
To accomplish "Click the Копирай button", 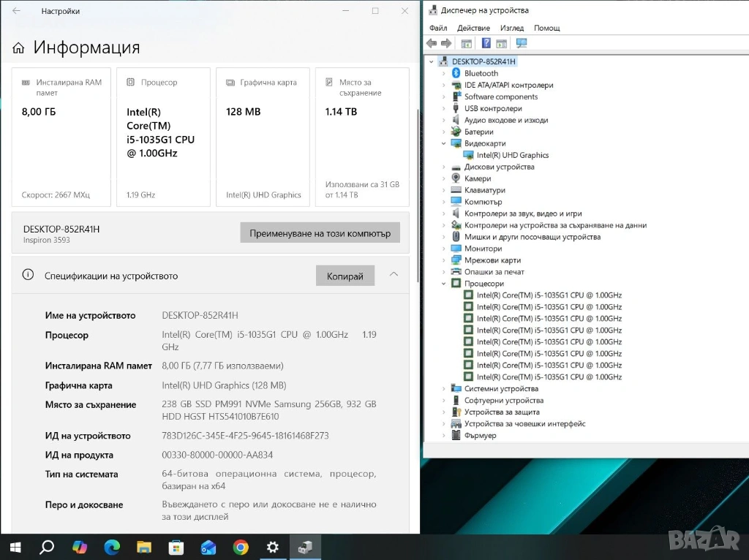I will pos(345,276).
